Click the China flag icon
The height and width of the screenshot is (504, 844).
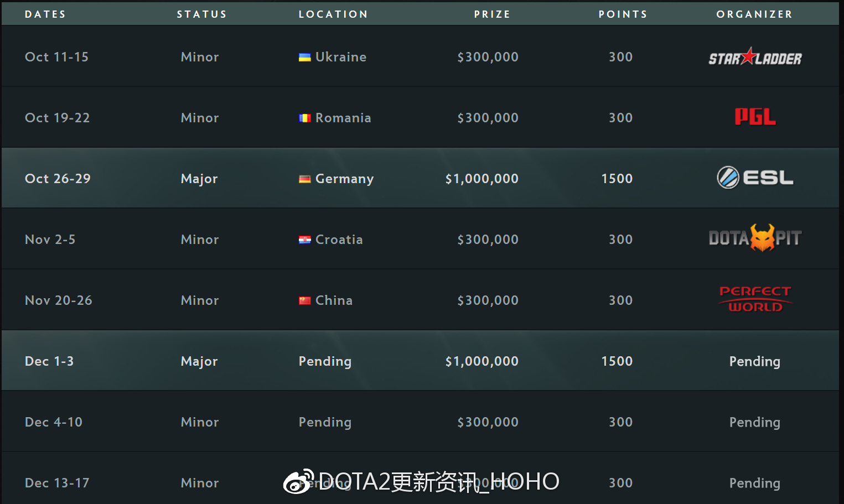tap(305, 300)
